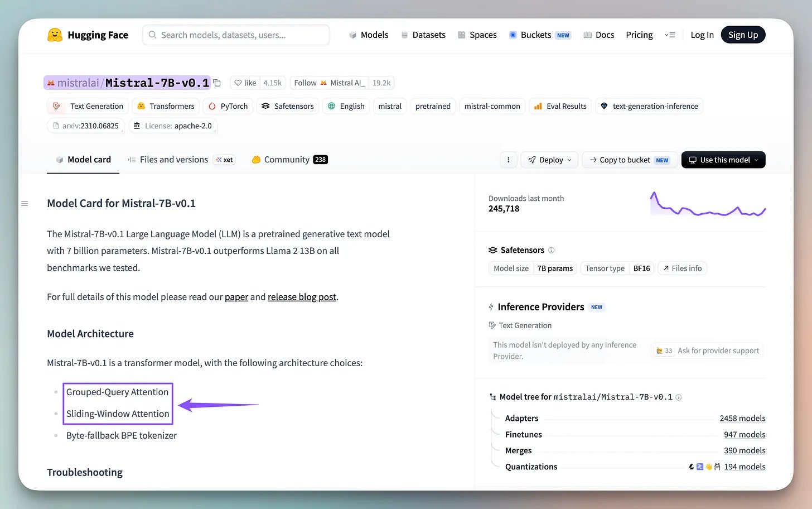Click the text-generation-inference tag
Screen dimensions: 812x509
(x=649, y=106)
